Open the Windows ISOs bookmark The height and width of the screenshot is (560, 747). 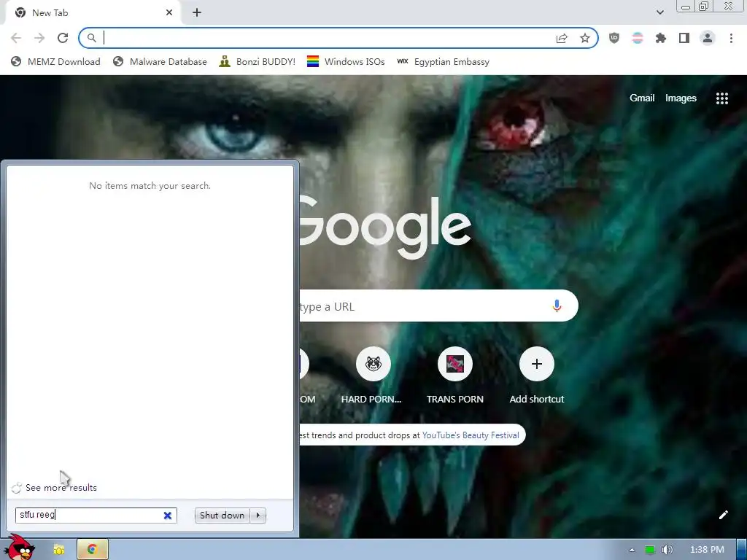click(346, 62)
